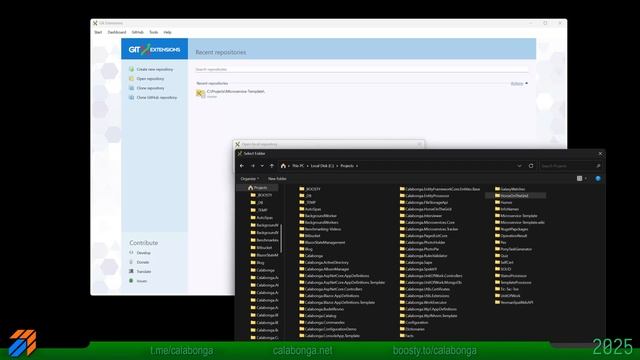Click Local Disk (C:) in address path
The image size is (640, 360).
(322, 166)
